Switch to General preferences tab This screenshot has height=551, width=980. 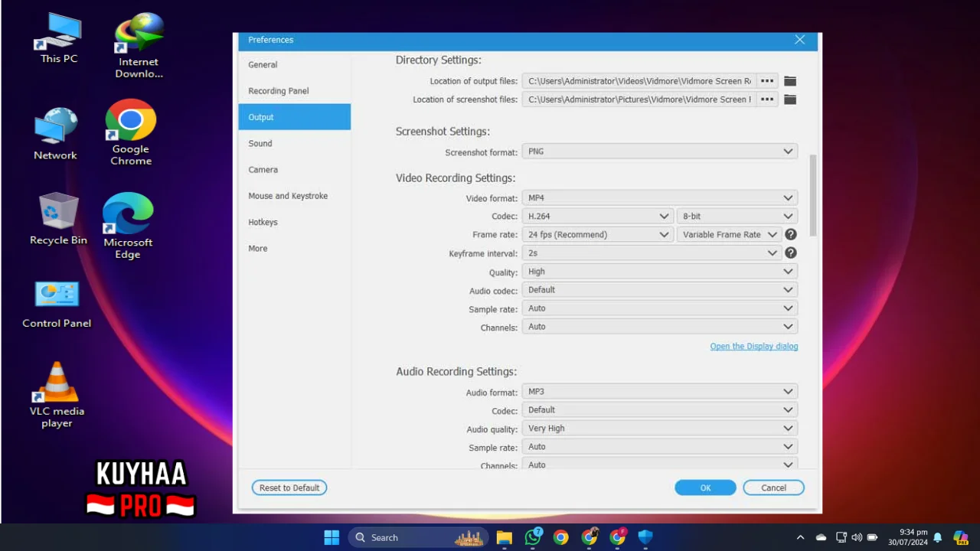click(295, 65)
